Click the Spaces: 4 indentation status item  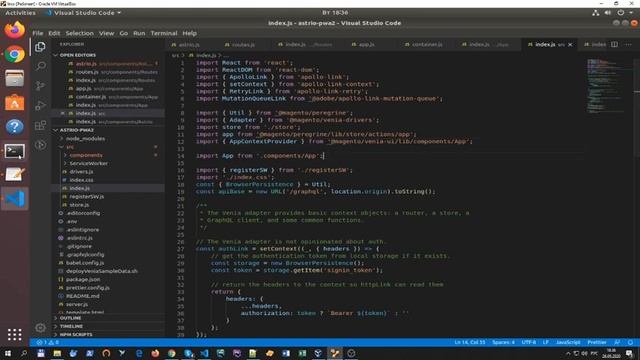point(503,342)
